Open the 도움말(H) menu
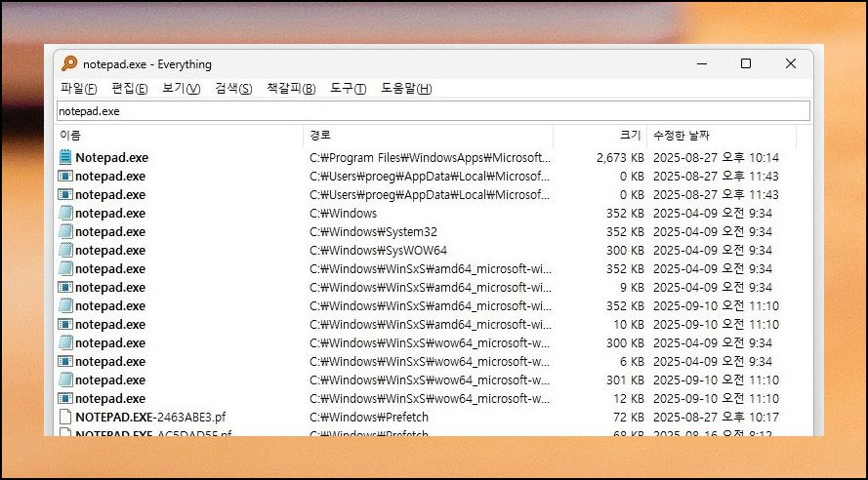Screen dimensions: 868x480 (x=406, y=89)
